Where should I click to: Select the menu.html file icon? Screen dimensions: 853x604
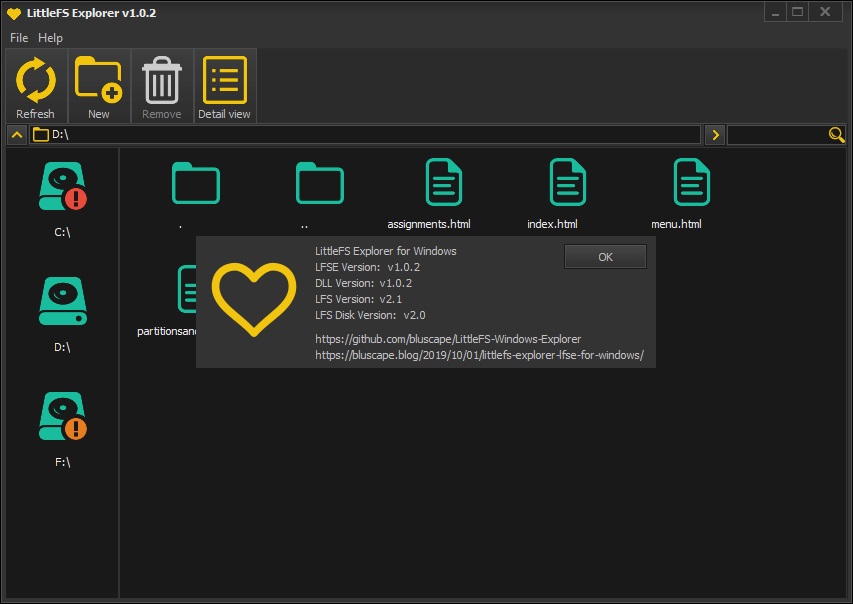point(692,182)
